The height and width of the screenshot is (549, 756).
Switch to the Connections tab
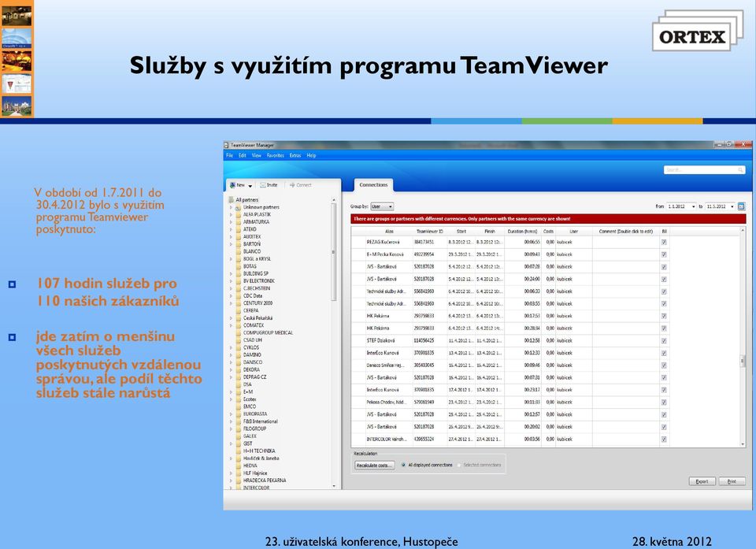[x=373, y=185]
